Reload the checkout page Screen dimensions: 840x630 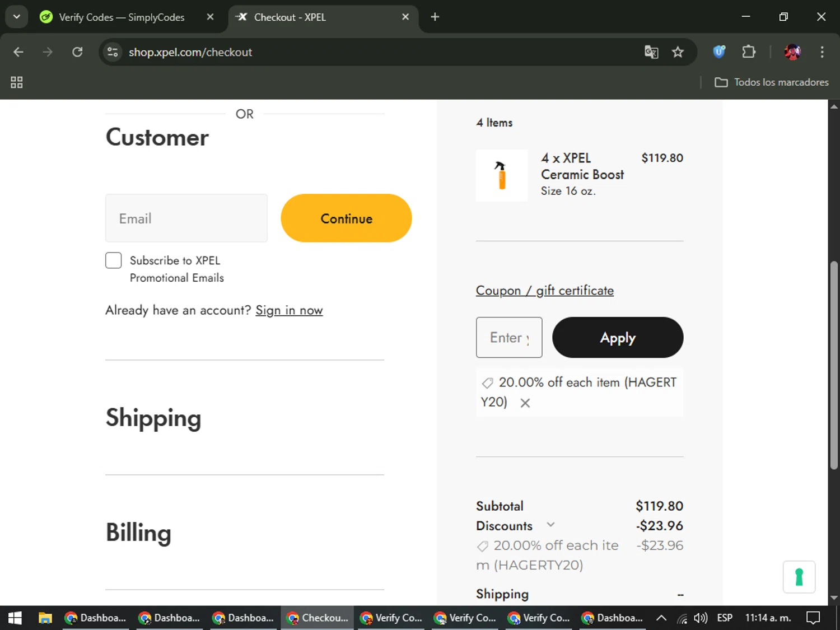tap(77, 52)
